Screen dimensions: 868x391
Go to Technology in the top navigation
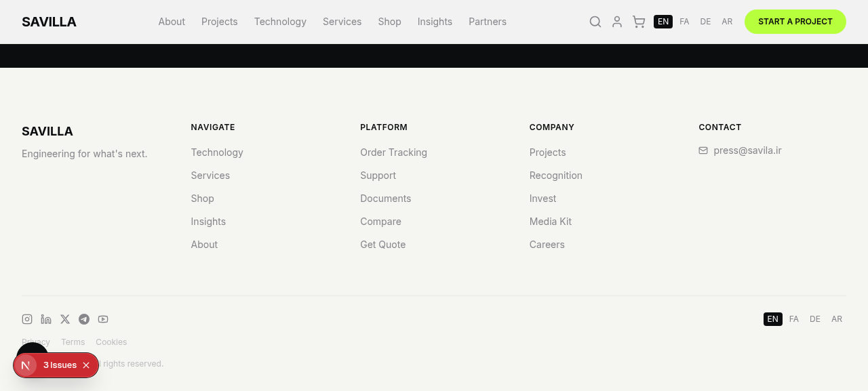tap(280, 22)
